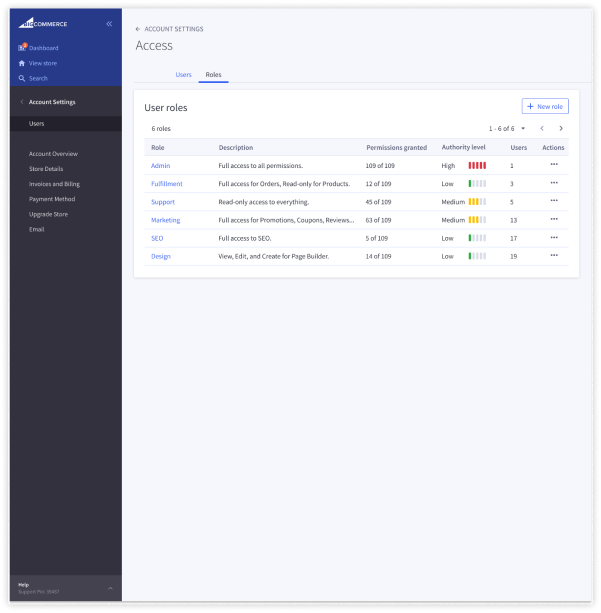Open Dashboard from the sidebar
Image resolution: width=601 pixels, height=613 pixels.
(43, 48)
